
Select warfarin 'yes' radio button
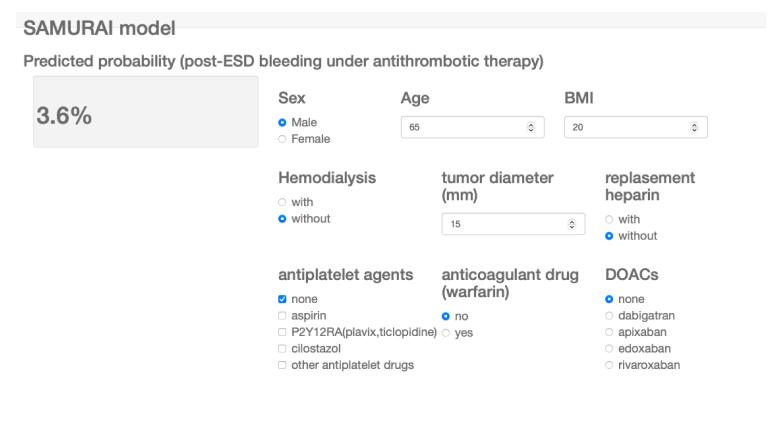pos(446,333)
